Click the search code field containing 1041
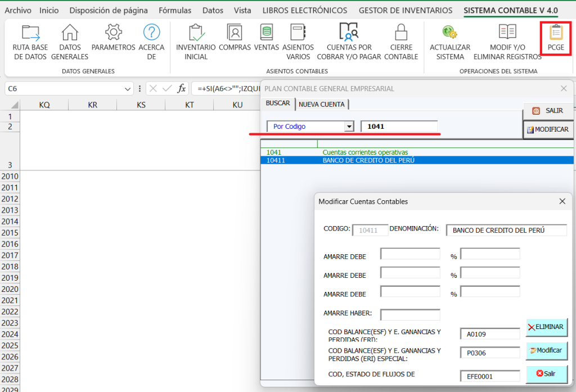Screen dimensions: 576x392 tap(399, 127)
